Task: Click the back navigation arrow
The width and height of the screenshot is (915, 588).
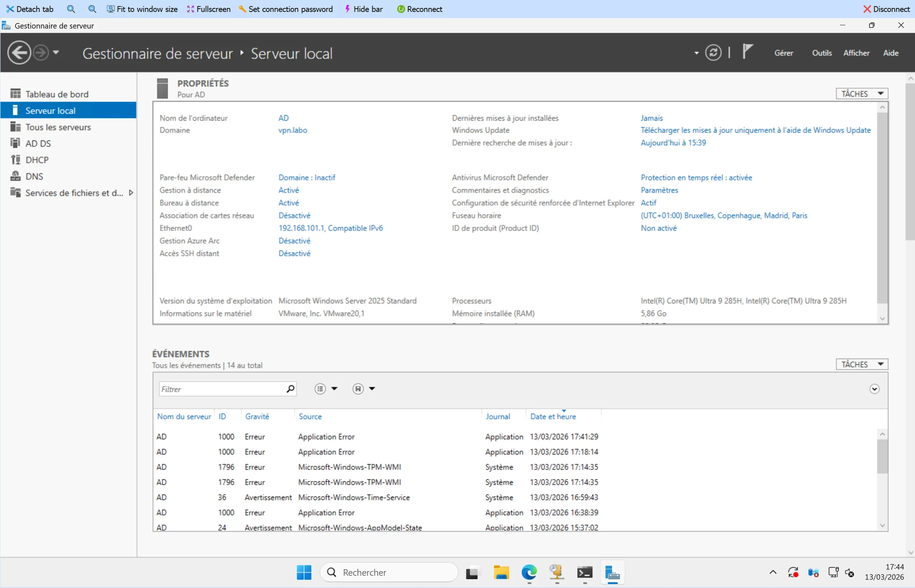Action: (19, 53)
